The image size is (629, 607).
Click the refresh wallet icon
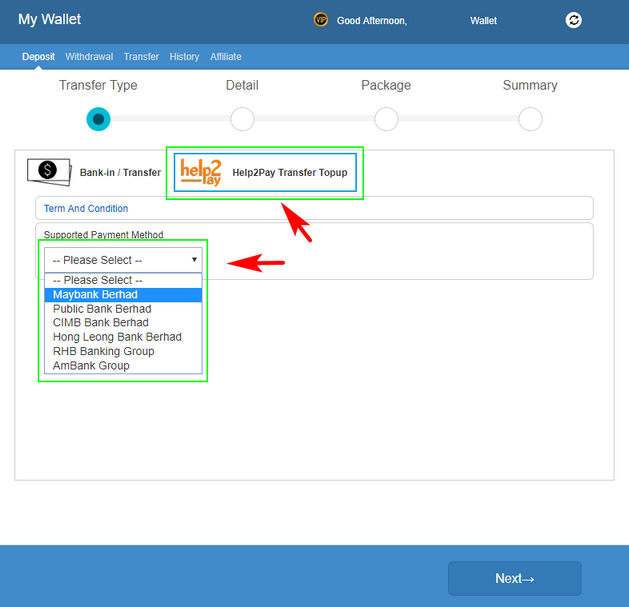tap(573, 20)
